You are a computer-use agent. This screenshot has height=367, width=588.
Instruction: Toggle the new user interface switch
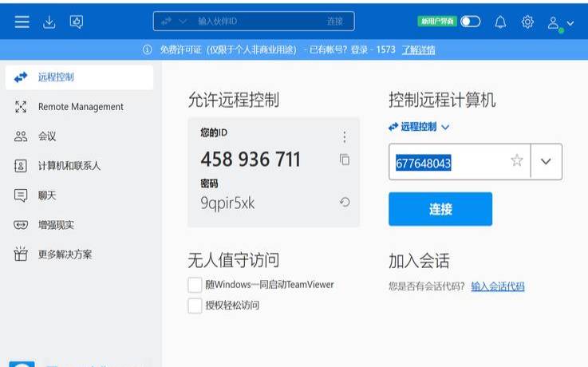click(x=471, y=22)
